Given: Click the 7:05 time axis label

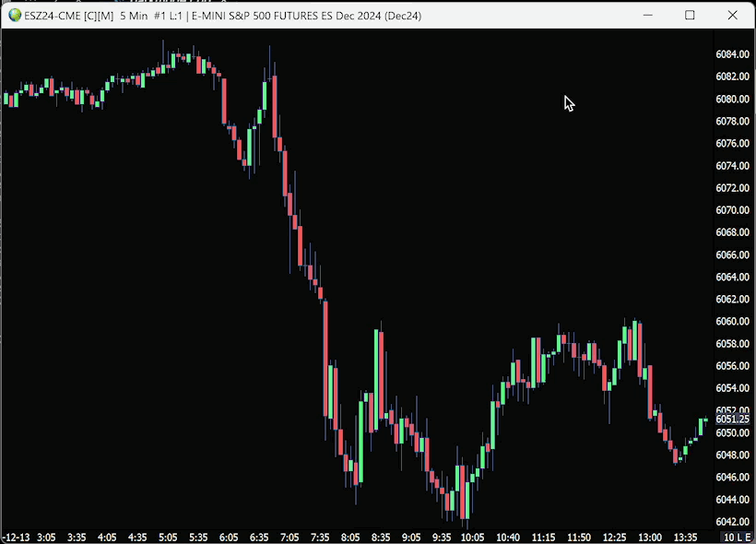Looking at the screenshot, I should (x=289, y=538).
